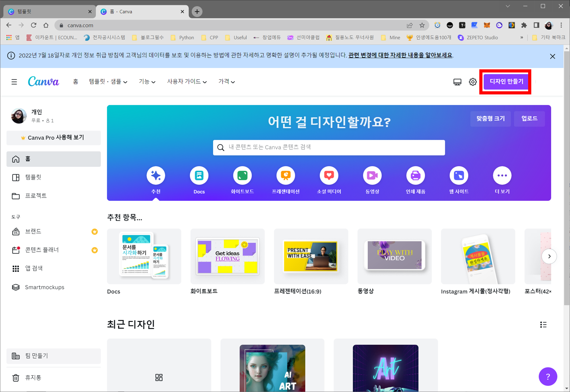The image size is (570, 392).
Task: Open the Chrome tab search dropdown arrow
Action: click(x=508, y=6)
